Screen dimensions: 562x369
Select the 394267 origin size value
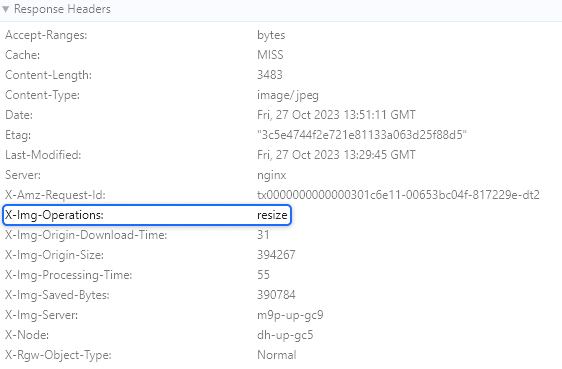[x=276, y=255]
